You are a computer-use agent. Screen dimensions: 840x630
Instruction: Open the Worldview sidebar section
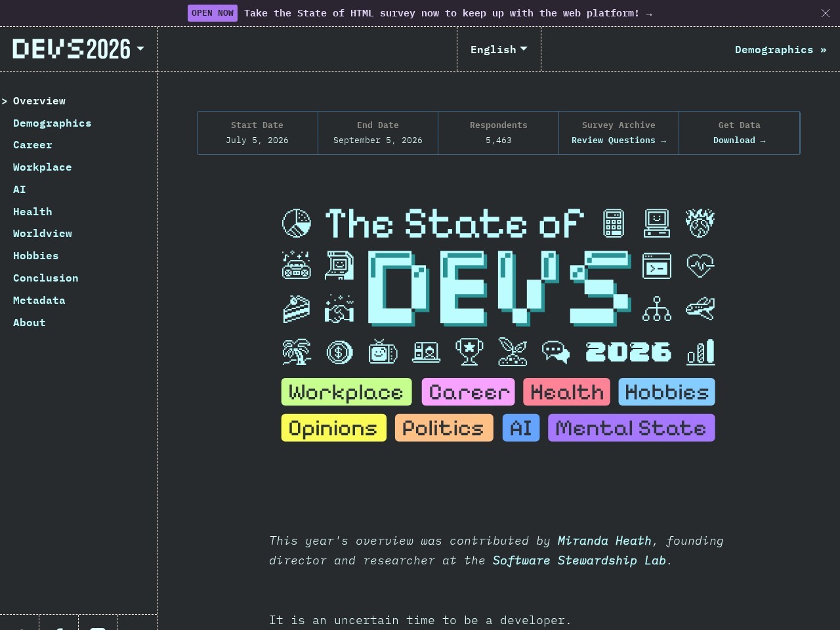click(x=43, y=234)
